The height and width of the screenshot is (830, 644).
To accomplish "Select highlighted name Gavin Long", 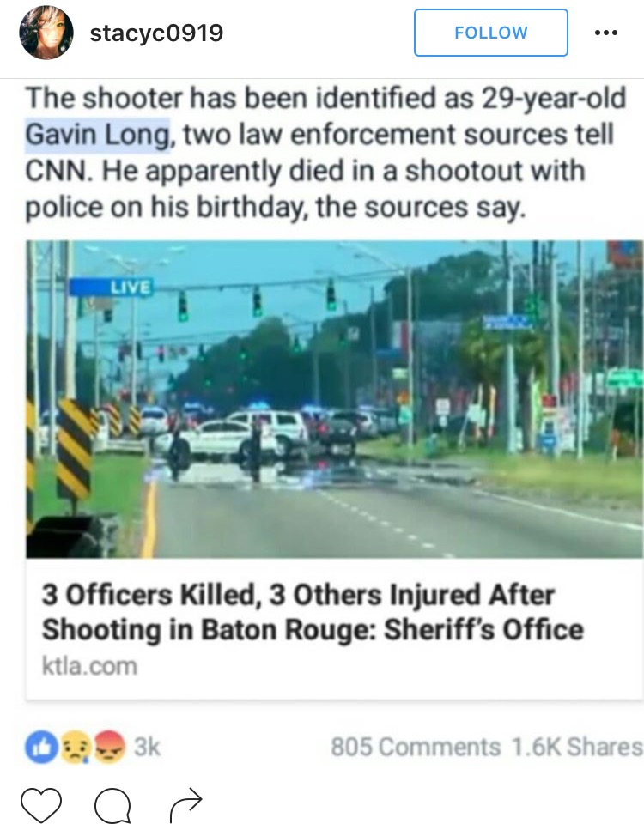I will (98, 135).
